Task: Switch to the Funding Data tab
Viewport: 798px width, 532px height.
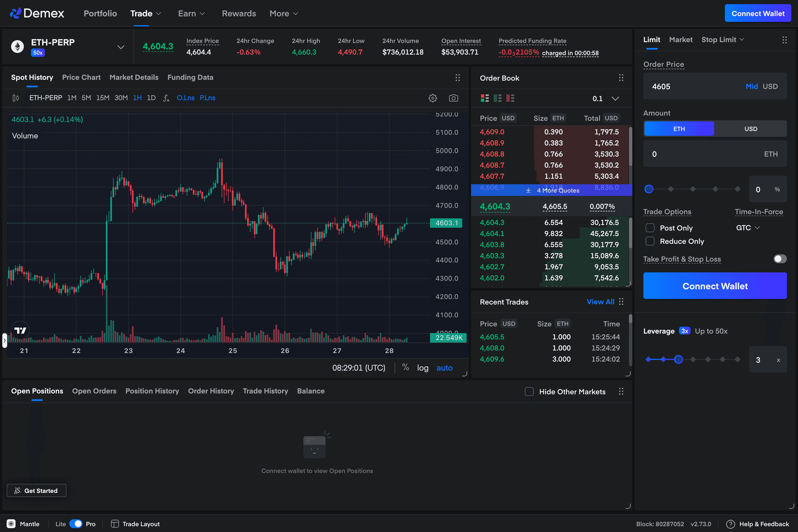Action: (190, 77)
